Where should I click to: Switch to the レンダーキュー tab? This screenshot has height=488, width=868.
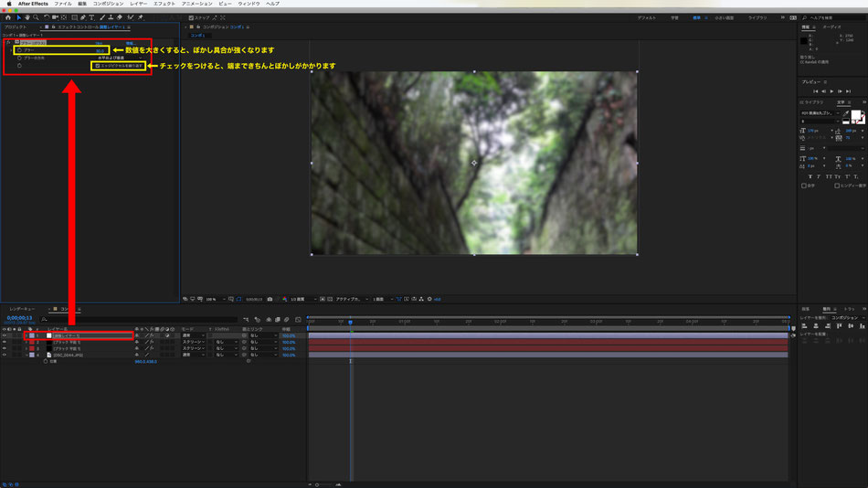22,309
